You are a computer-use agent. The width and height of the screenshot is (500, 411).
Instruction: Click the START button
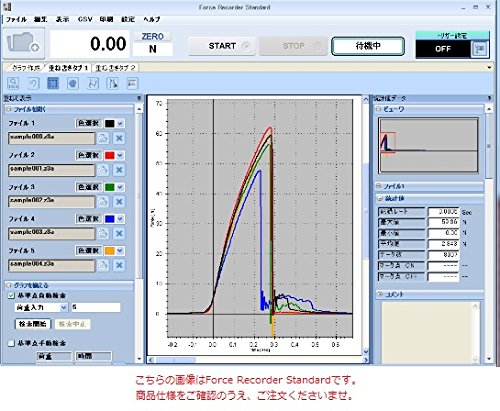coord(222,46)
